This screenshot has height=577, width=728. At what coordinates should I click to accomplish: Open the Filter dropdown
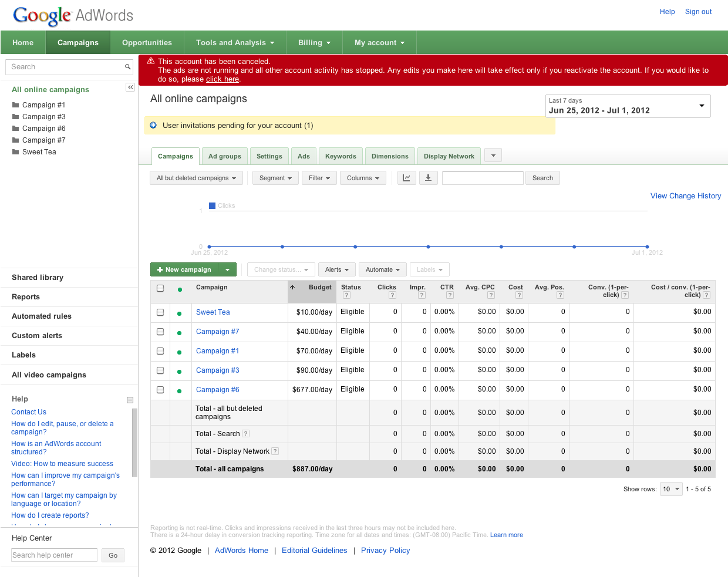[x=319, y=178]
